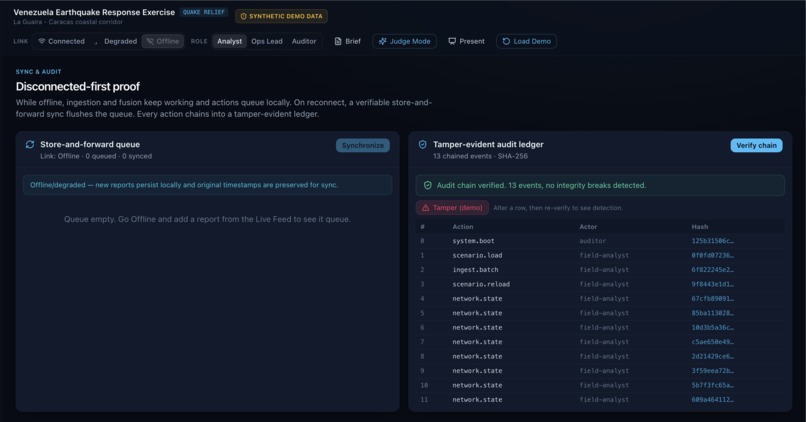Viewport: 806px width, 422px height.
Task: Click the wifi icon beside Connected
Action: [x=42, y=41]
